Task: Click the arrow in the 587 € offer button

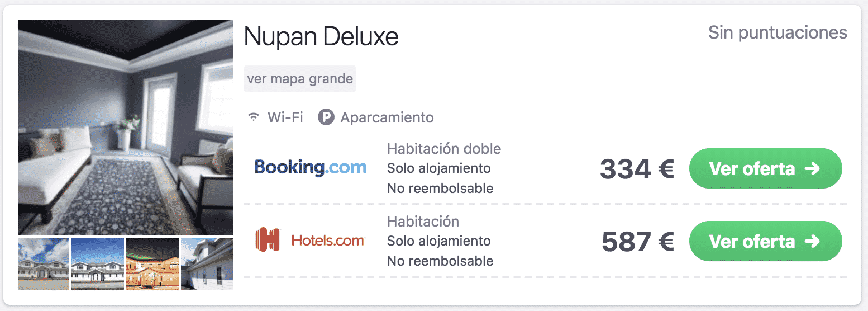Action: [x=813, y=241]
